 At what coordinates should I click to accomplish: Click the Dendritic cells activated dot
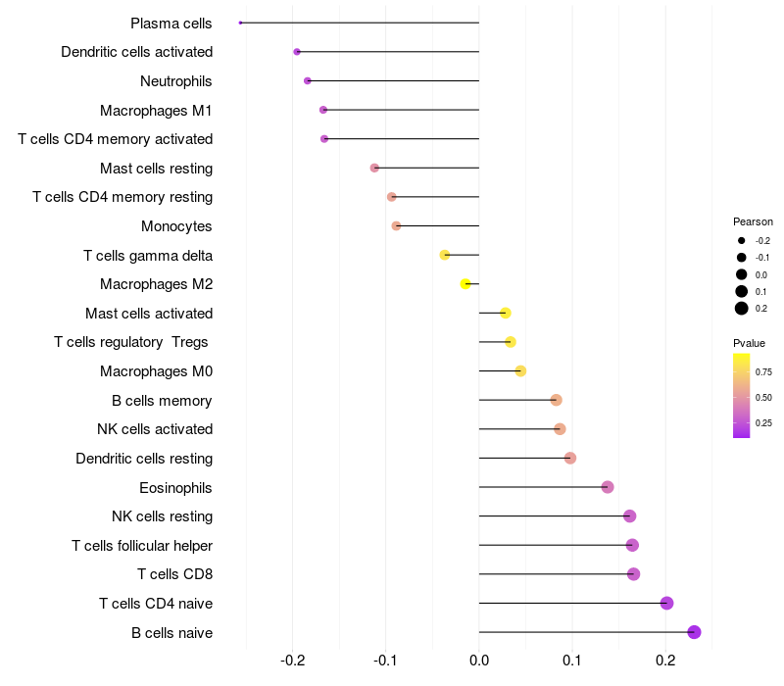(297, 52)
